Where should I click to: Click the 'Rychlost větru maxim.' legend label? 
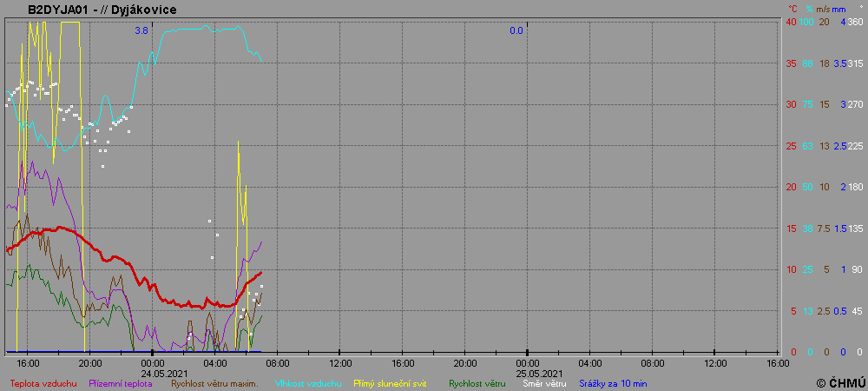[x=214, y=383]
